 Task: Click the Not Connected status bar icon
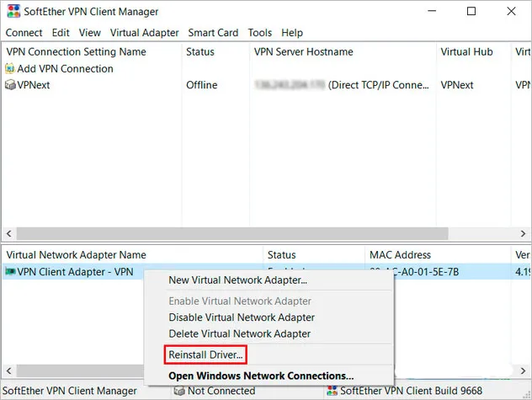(179, 392)
